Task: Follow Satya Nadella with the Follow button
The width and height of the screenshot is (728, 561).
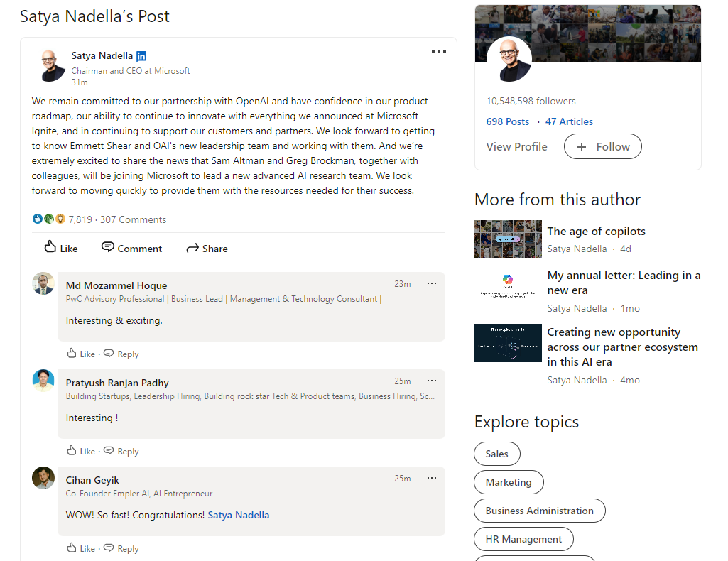Action: 603,146
